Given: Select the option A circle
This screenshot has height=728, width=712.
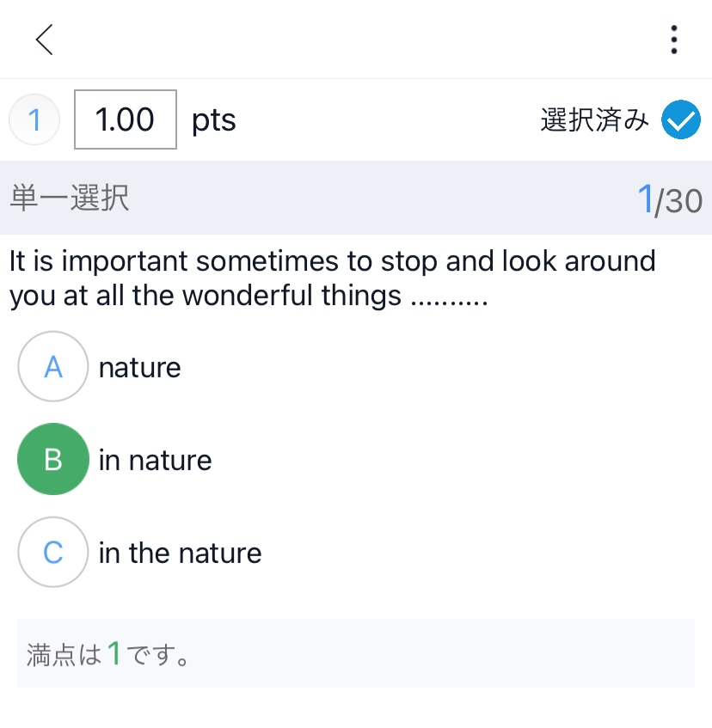Looking at the screenshot, I should (53, 367).
